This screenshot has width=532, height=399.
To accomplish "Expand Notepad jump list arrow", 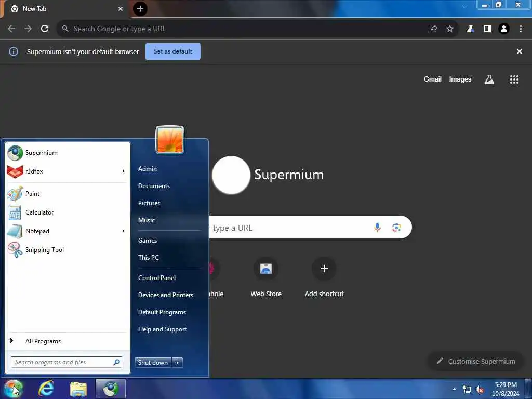I will 124,231.
